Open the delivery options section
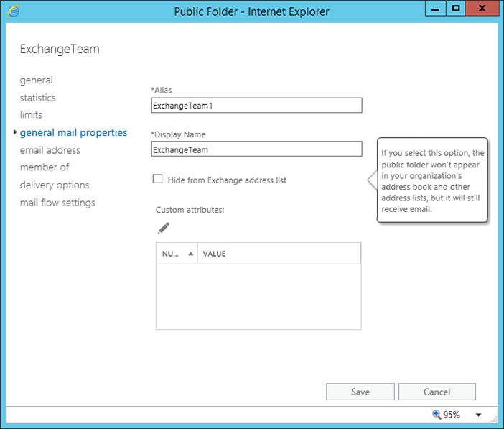 (x=55, y=185)
